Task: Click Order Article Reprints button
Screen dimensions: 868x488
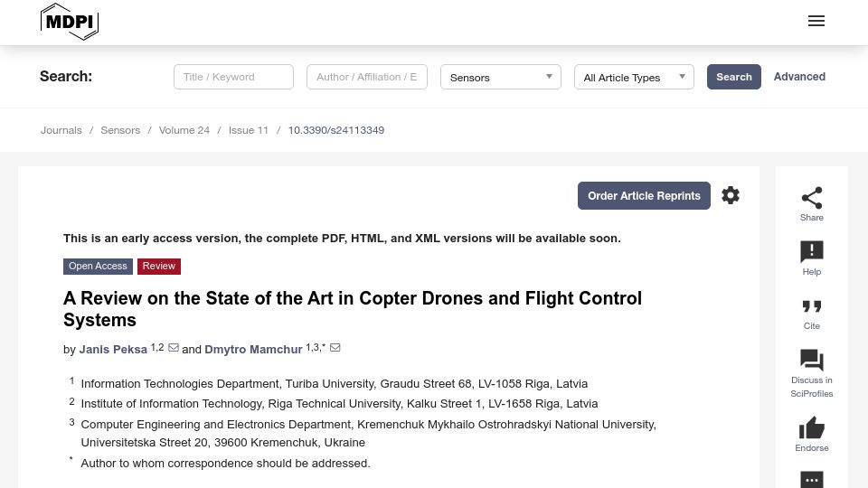Action: click(644, 195)
